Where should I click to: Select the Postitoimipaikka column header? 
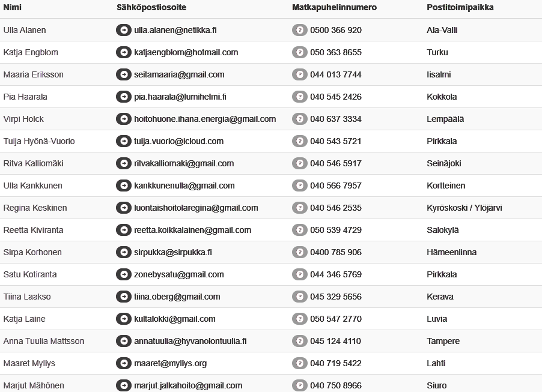click(x=460, y=8)
